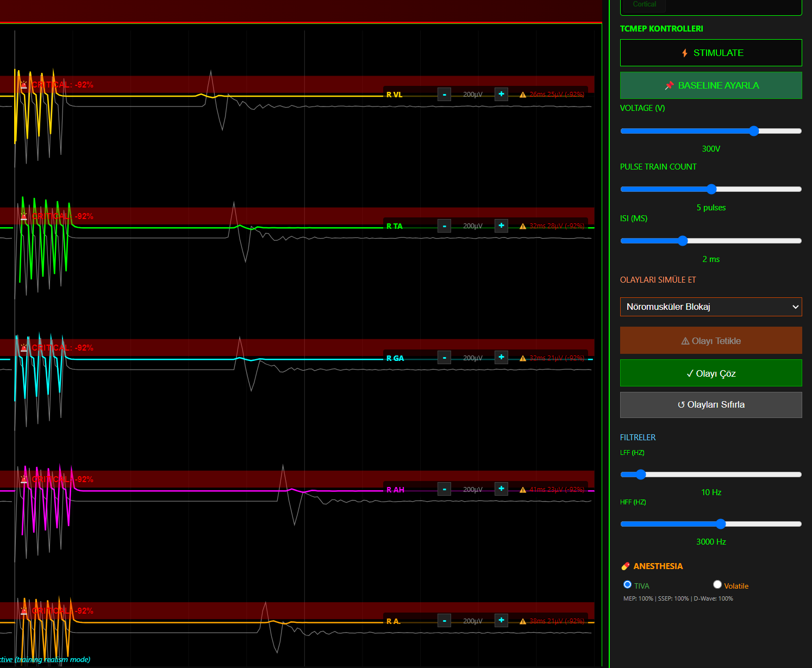Click the warning icon inside Olayı Tetikle
Viewport: 812px width, 668px height.
click(x=685, y=341)
